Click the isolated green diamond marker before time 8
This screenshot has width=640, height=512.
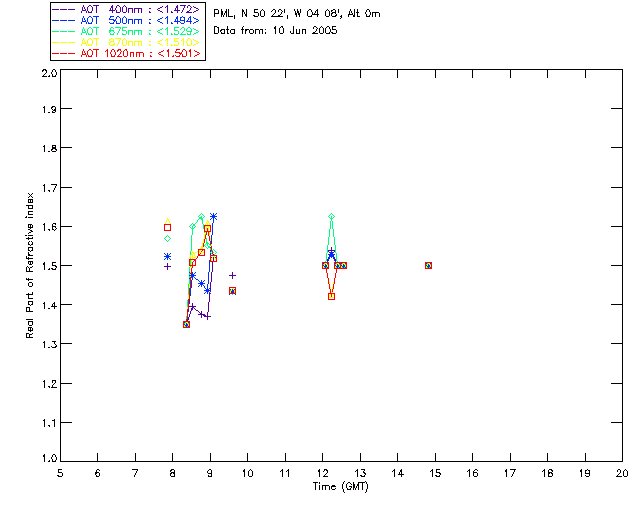coord(167,238)
